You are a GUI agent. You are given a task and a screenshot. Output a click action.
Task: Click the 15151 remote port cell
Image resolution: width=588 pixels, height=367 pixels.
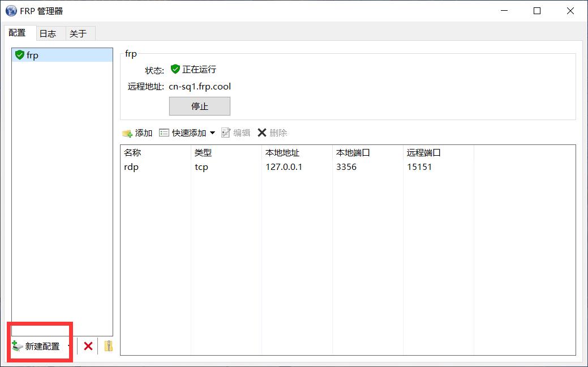coord(419,167)
